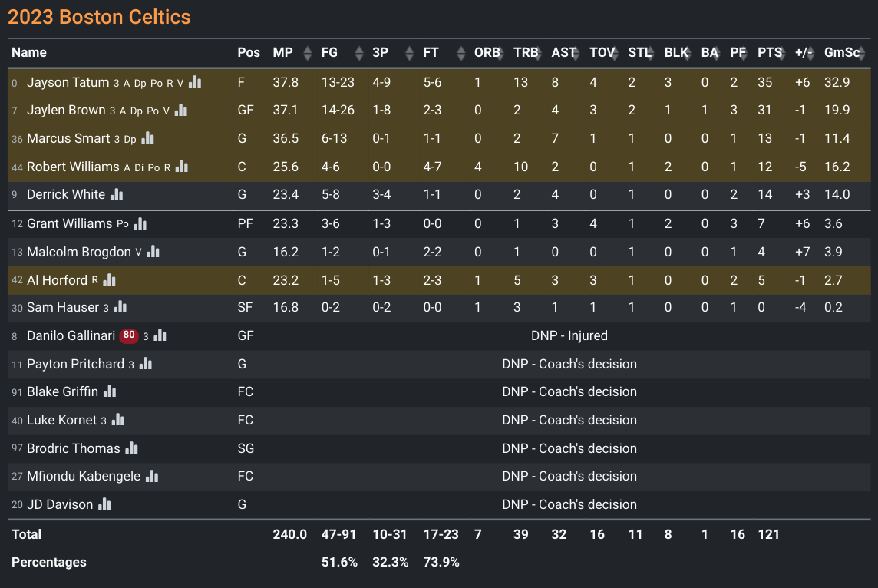The height and width of the screenshot is (588, 878).
Task: Click chart icon beside Derrick White
Action: pyautogui.click(x=117, y=194)
